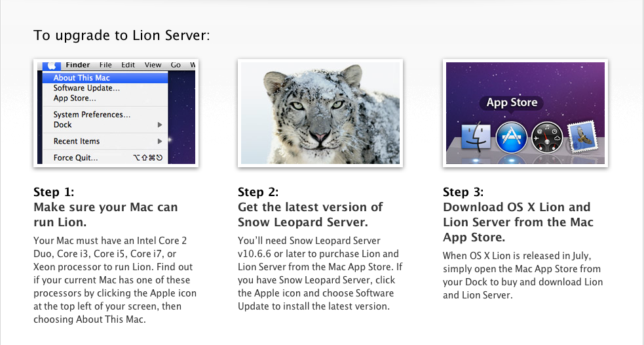Click the heading To upgrade to Lion Server:
The height and width of the screenshot is (345, 644).
(122, 35)
